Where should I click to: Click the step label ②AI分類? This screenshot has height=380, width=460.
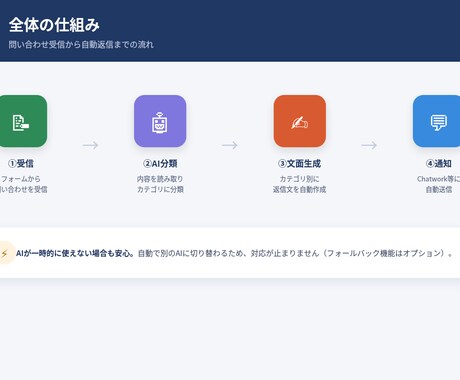coord(160,163)
